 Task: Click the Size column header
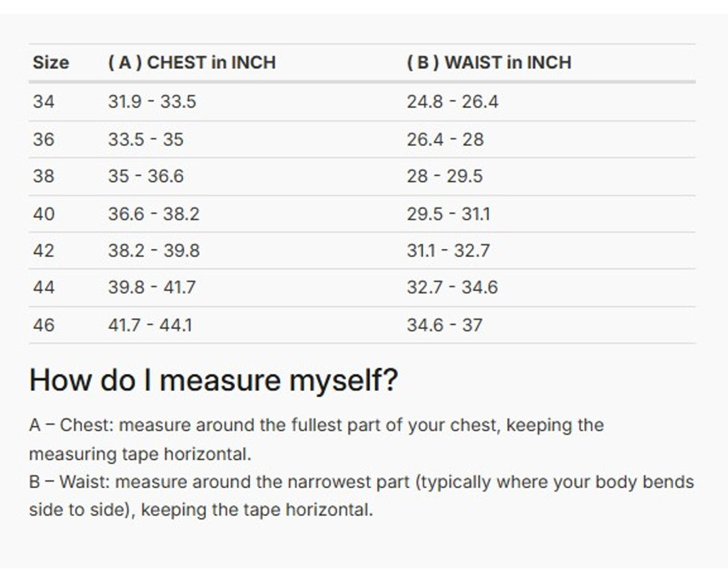(51, 63)
